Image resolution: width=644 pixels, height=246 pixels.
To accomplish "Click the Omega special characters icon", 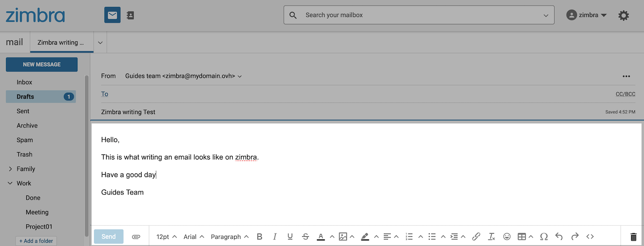I will click(544, 237).
